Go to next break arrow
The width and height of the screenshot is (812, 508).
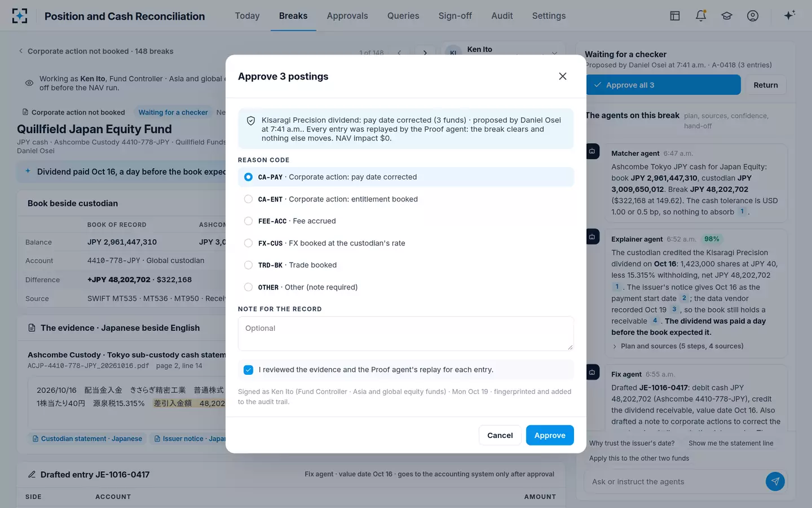[x=425, y=52]
